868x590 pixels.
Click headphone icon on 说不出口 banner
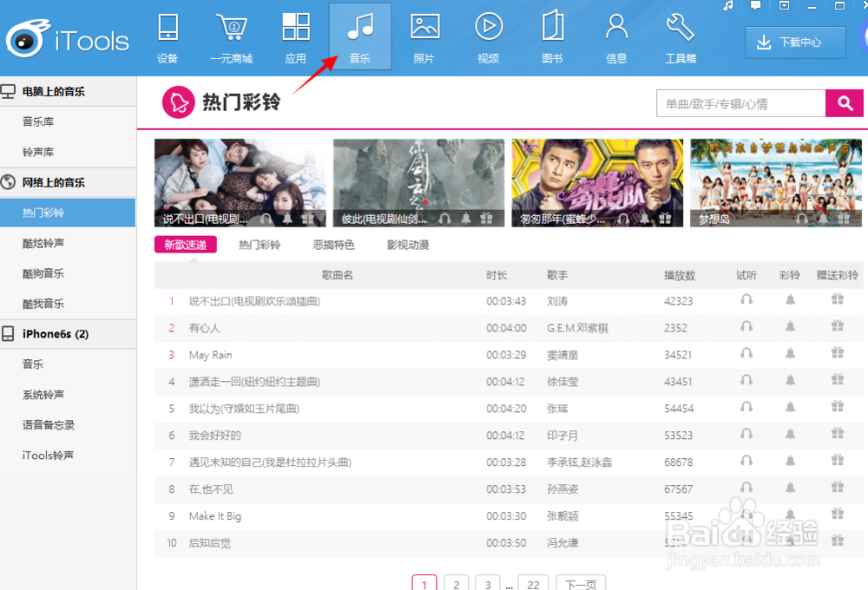coord(266,219)
